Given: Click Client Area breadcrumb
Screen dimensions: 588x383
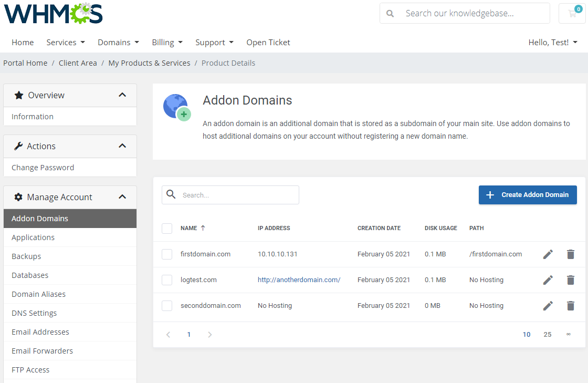Looking at the screenshot, I should [x=78, y=63].
